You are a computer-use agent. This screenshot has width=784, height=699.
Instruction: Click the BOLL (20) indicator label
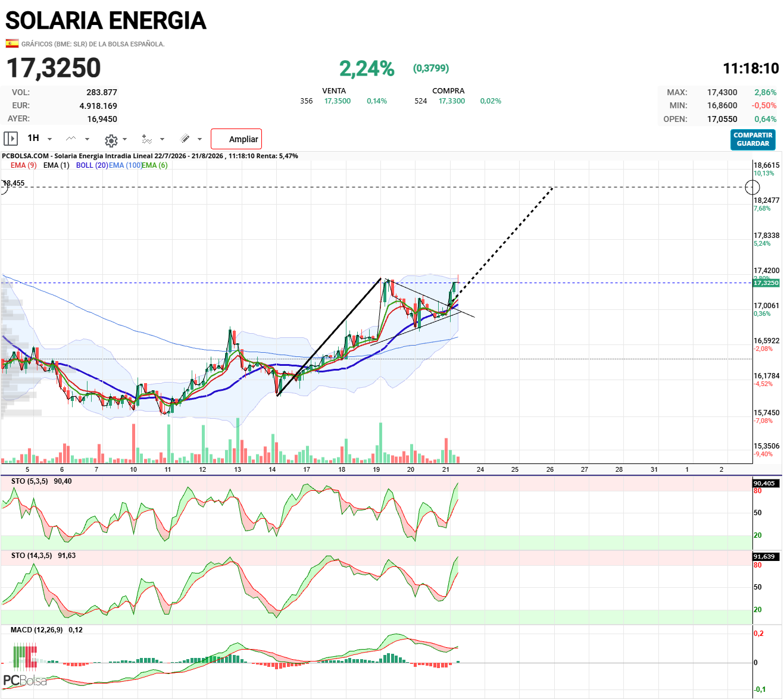point(92,165)
